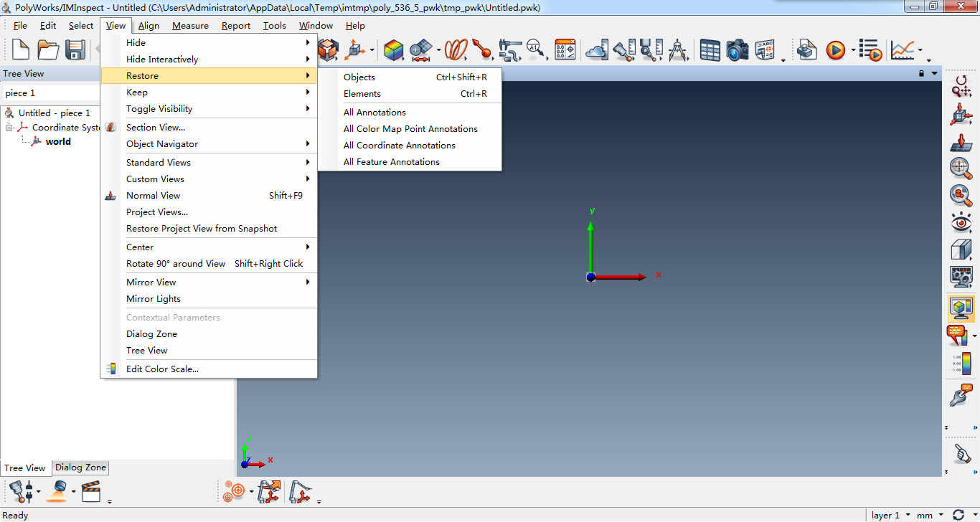980x522 pixels.
Task: Click the clapperboard icon
Action: (90, 491)
